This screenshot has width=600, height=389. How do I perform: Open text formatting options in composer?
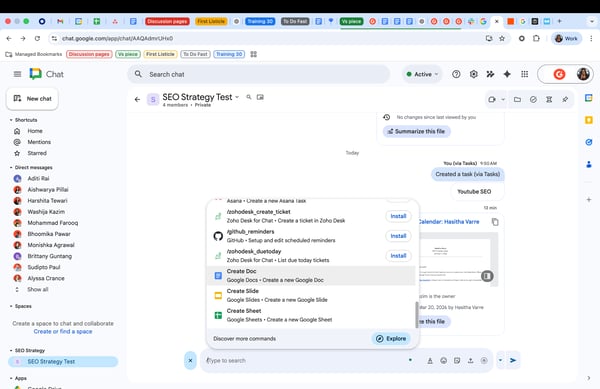pos(430,360)
